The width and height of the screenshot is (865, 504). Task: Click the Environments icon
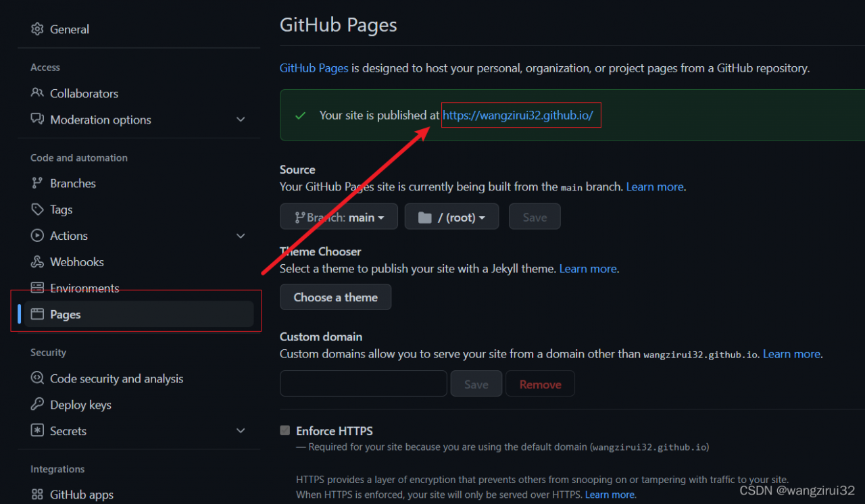(38, 288)
